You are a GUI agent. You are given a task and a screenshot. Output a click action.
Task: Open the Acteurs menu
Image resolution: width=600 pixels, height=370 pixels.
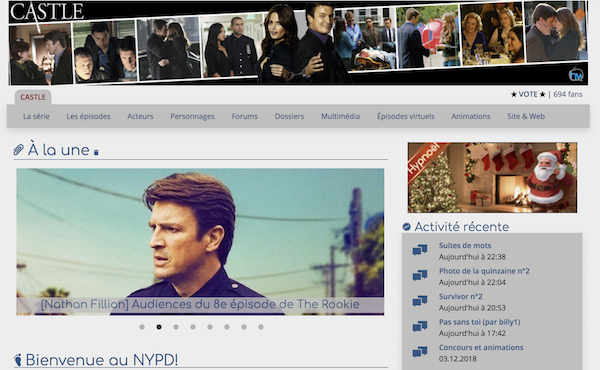point(140,116)
